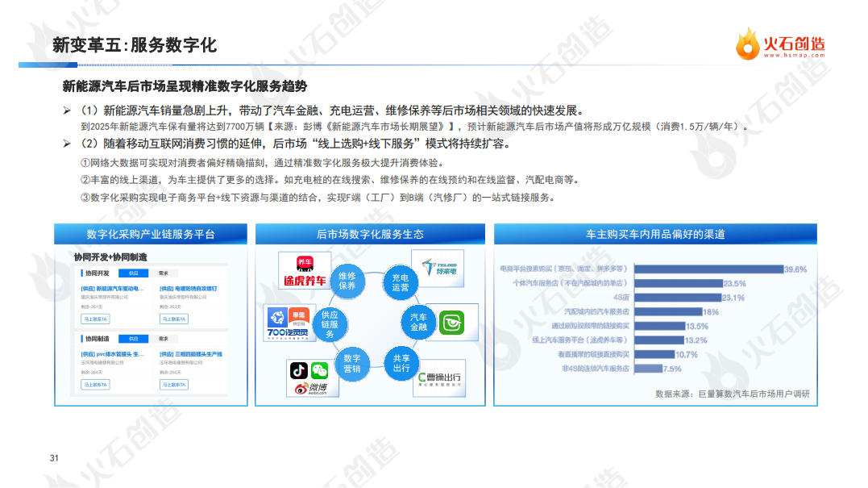868x488 pixels.
Task: Click the 特来电 TELD logo
Action: [438, 269]
